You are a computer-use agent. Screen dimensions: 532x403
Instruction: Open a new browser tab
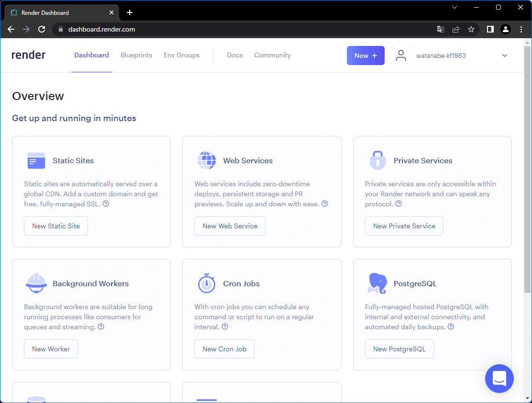coord(130,12)
